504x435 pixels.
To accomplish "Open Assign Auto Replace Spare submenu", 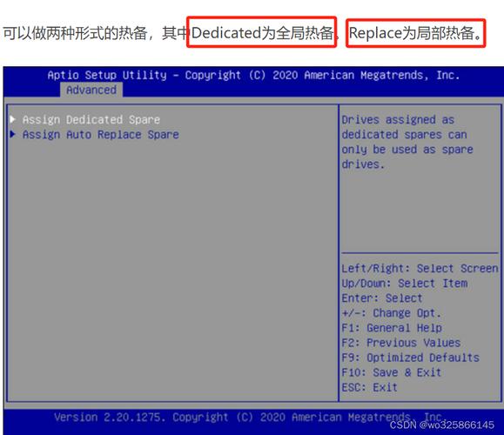I will coord(101,134).
